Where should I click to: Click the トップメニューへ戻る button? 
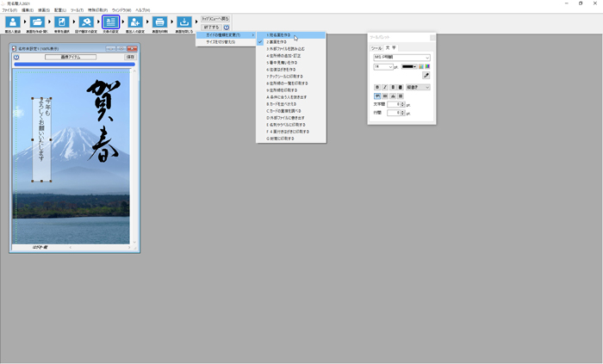pyautogui.click(x=215, y=18)
